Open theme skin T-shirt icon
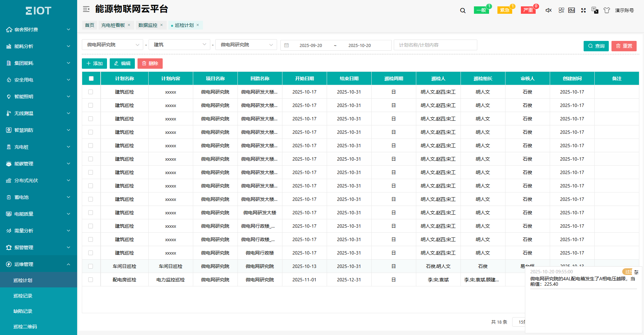Screen dimensions: 644x335 [x=607, y=10]
